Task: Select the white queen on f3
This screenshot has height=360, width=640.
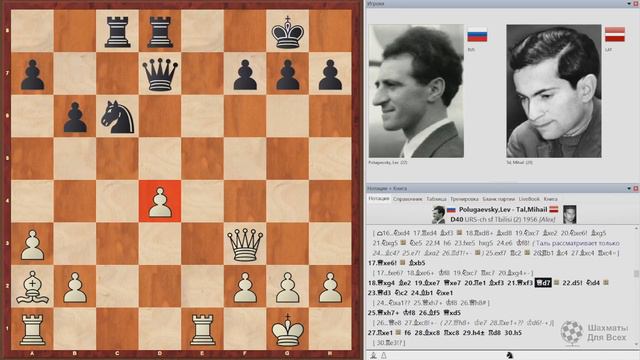Action: 245,244
